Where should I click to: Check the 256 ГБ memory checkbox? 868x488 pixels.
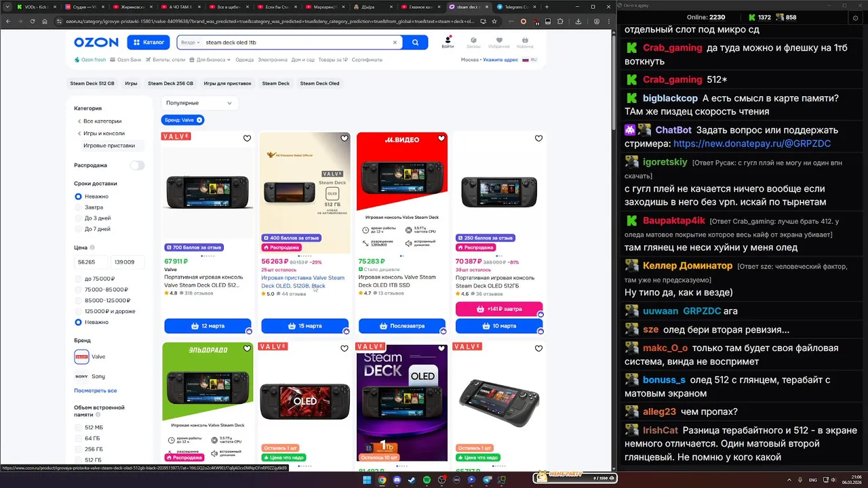click(x=79, y=449)
